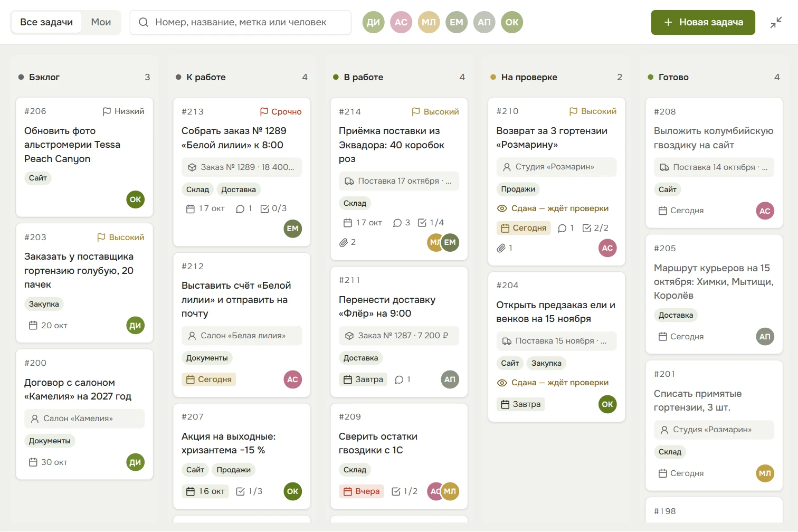Screen dimensions: 798x532
Task: Open the task «Возврат за 3 гортензии»
Action: tap(552, 138)
